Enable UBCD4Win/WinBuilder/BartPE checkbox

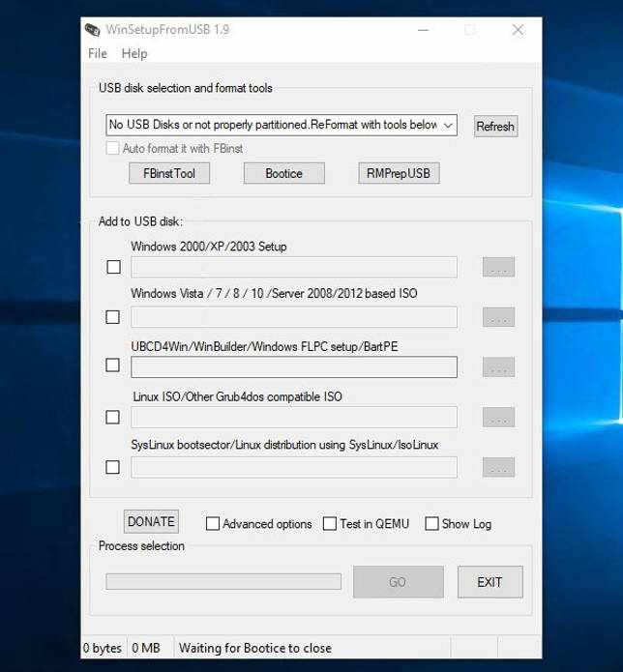click(113, 365)
